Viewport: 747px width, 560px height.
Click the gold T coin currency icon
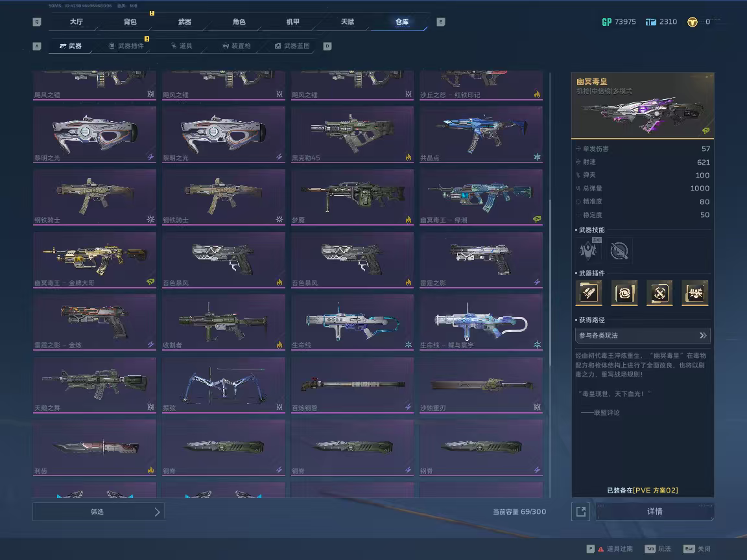click(693, 22)
